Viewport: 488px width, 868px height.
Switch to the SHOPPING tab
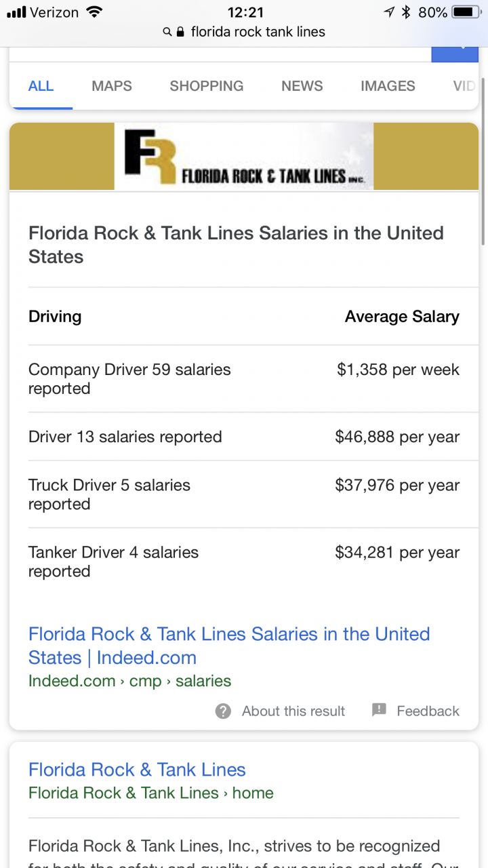tap(207, 86)
